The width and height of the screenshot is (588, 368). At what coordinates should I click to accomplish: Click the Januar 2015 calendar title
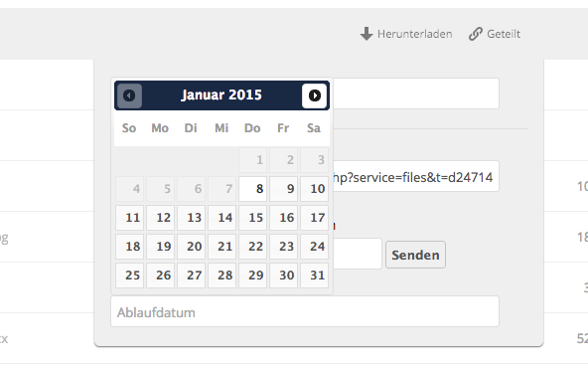221,95
